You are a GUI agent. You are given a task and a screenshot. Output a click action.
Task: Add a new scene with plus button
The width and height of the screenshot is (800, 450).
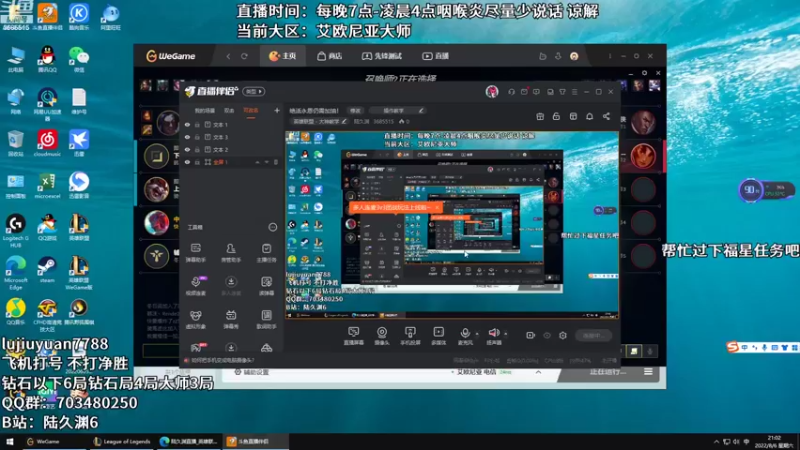pos(277,110)
